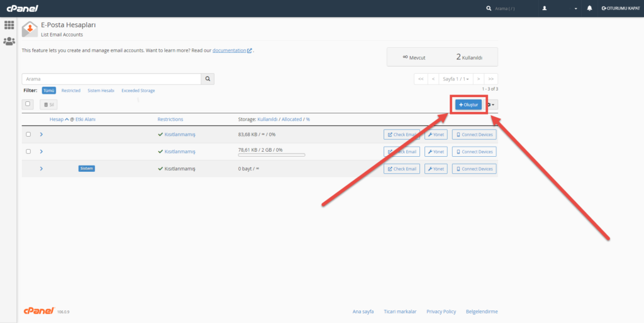This screenshot has height=323, width=644.
Task: Open the documentation link
Action: 230,50
